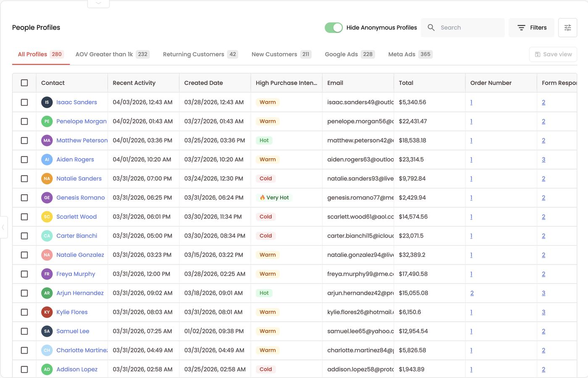Switch to Returning Customers tab
This screenshot has height=378, width=588.
[200, 54]
